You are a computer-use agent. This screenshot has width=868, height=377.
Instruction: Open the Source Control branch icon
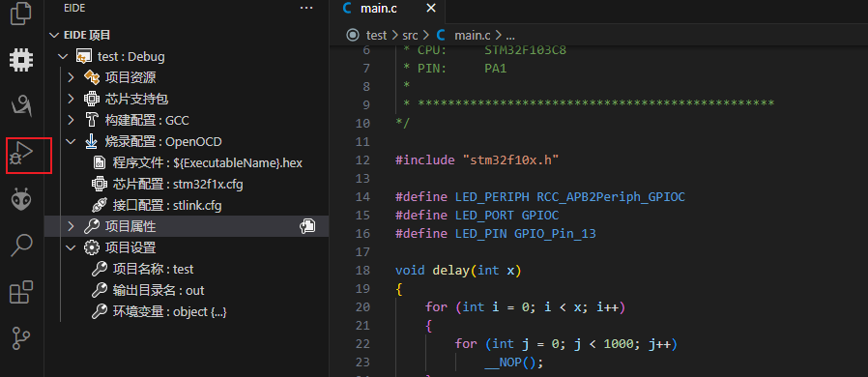click(x=21, y=338)
